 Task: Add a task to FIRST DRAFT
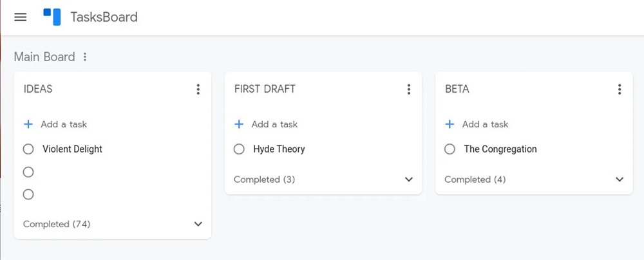click(x=274, y=124)
